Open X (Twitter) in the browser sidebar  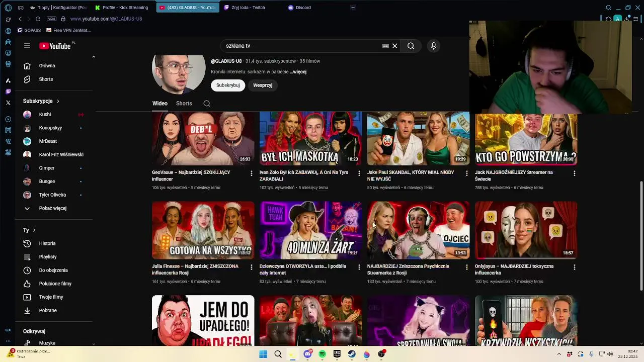tap(8, 103)
